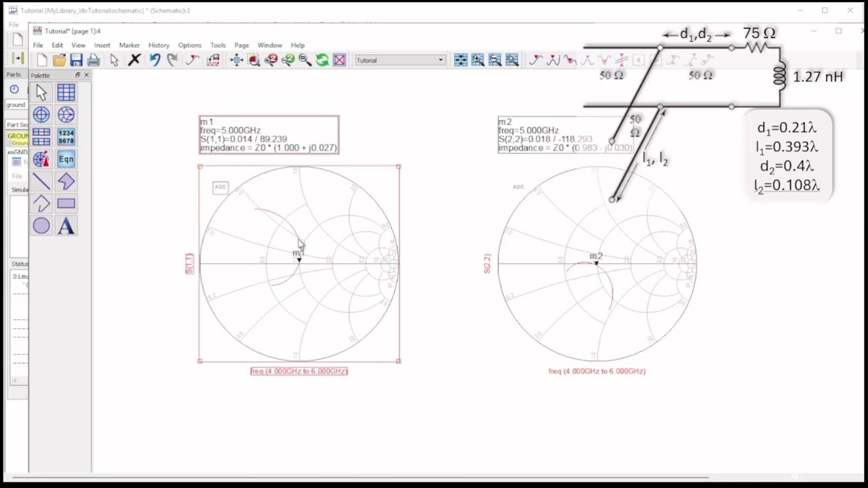This screenshot has width=868, height=488.
Task: Select the Smith Chart palette tool
Action: [66, 115]
